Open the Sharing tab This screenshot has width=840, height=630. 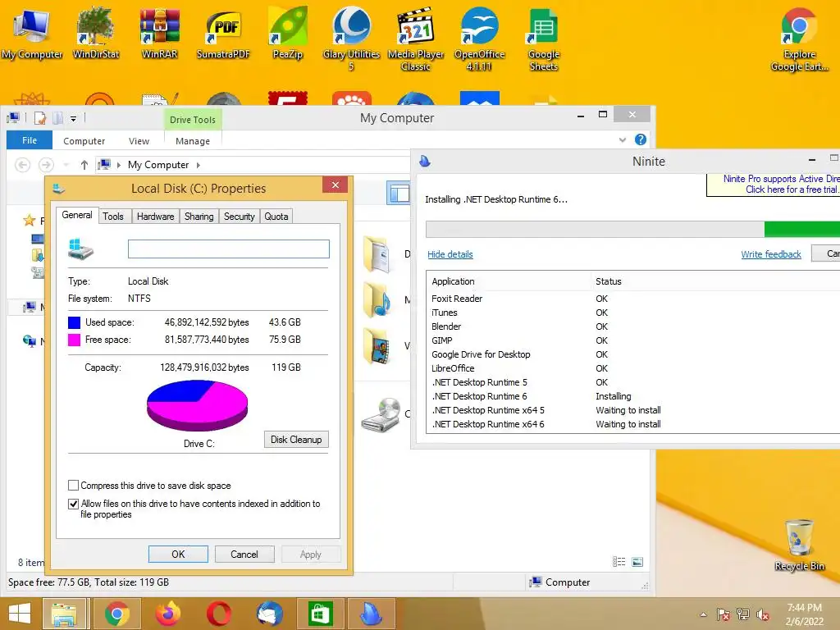pyautogui.click(x=199, y=217)
